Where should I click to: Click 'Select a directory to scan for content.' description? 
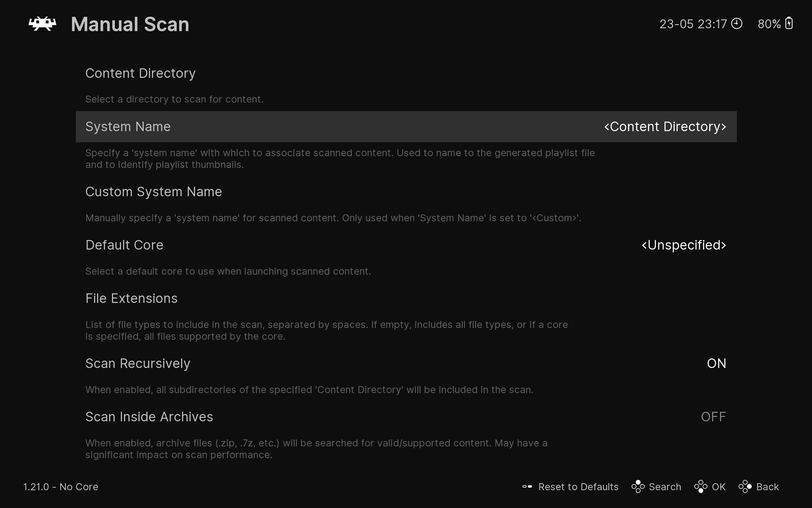tap(174, 99)
